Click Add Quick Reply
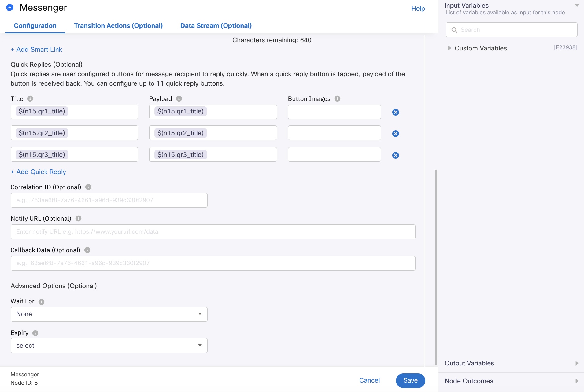This screenshot has height=392, width=584. 38,172
